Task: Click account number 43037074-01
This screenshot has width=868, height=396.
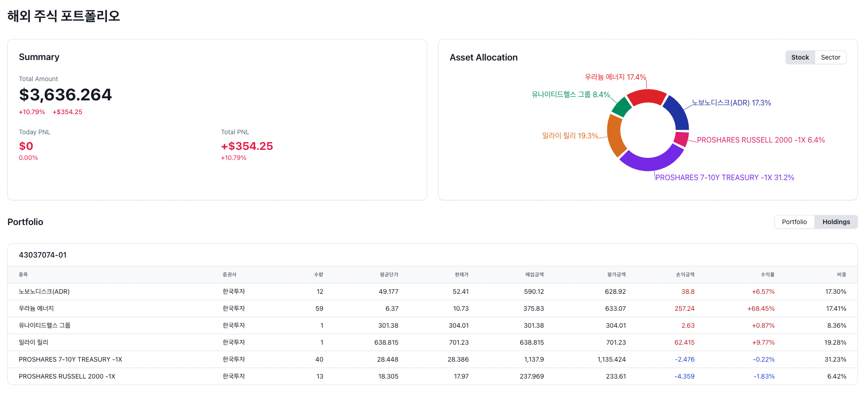Action: tap(43, 255)
